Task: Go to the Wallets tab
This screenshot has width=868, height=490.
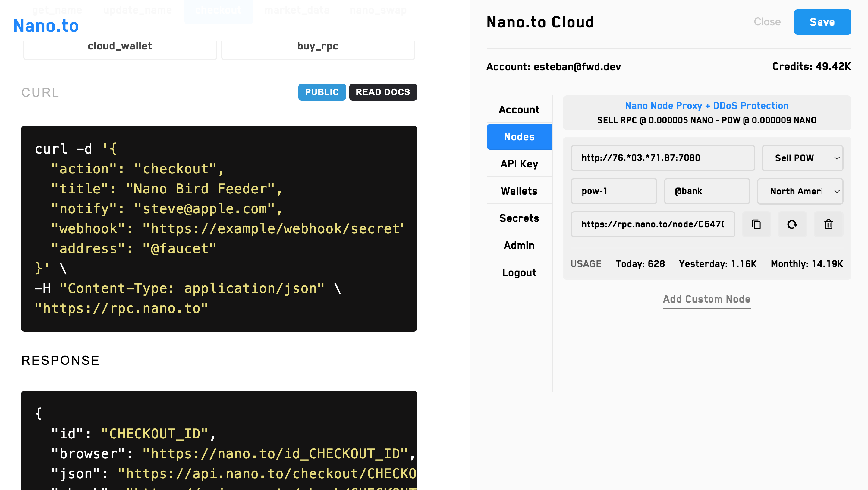Action: [x=519, y=191]
